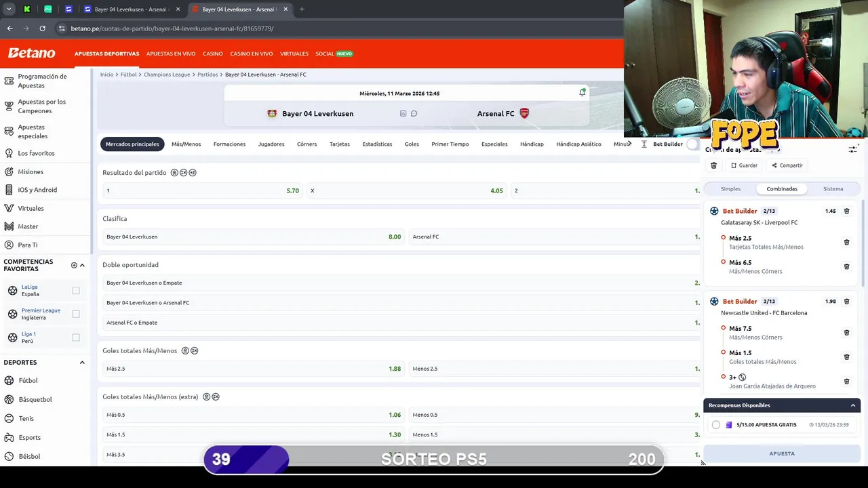Click the Apuesta place bet button
The width and height of the screenshot is (868, 488).
pos(782,453)
